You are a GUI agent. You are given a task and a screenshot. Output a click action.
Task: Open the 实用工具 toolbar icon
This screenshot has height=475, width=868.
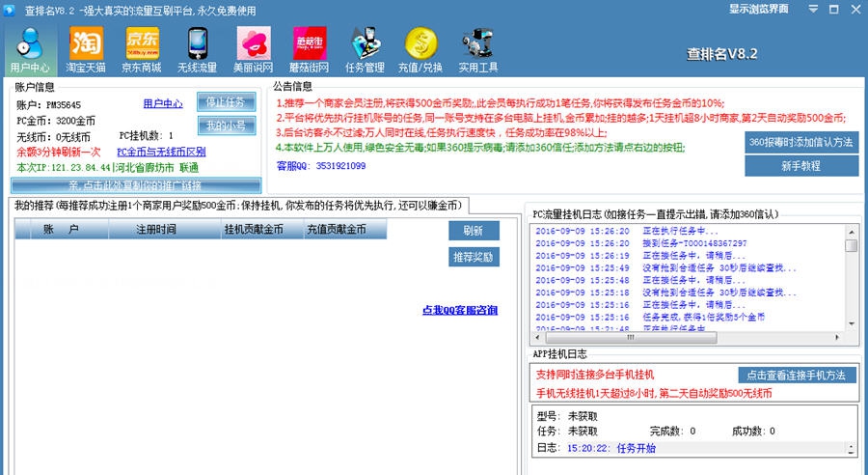[477, 50]
